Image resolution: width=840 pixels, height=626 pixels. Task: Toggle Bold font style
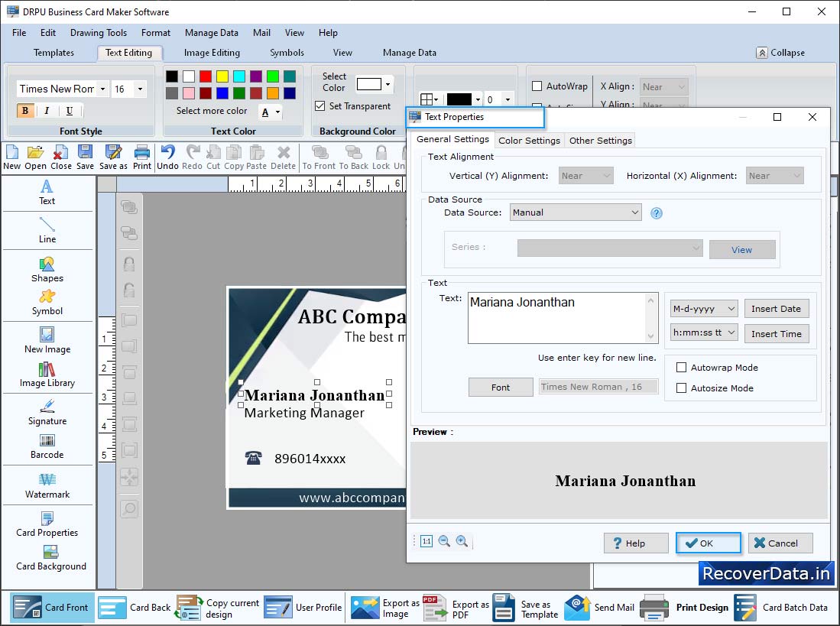[x=25, y=111]
